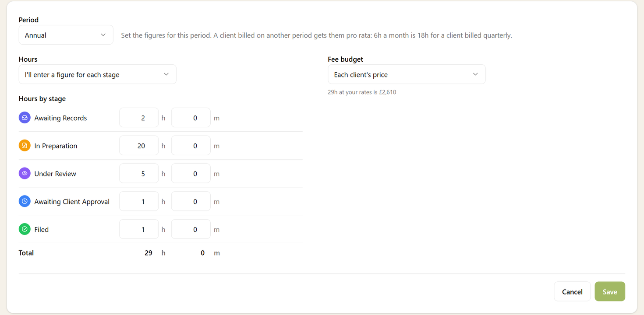
Task: Click the Awaiting Client Approval clock icon
Action: (x=25, y=202)
